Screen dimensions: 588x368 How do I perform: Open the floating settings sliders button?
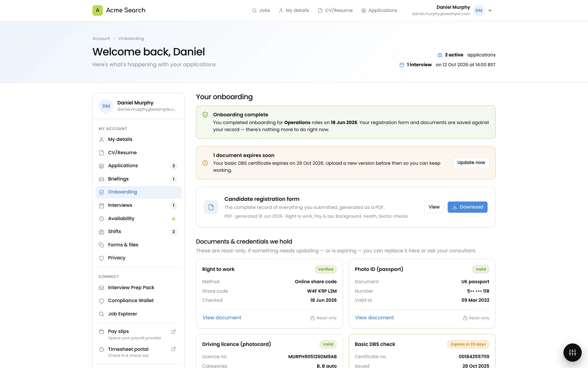[573, 353]
